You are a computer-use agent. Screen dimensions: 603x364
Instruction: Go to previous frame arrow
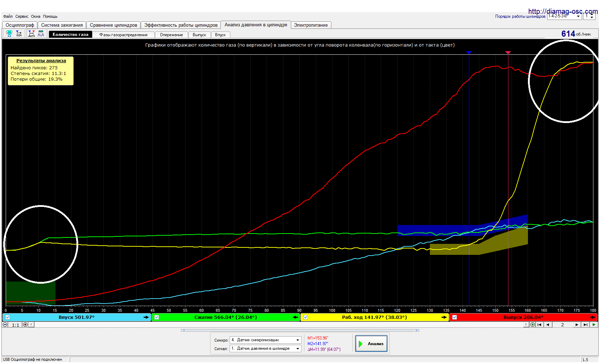tap(548, 325)
